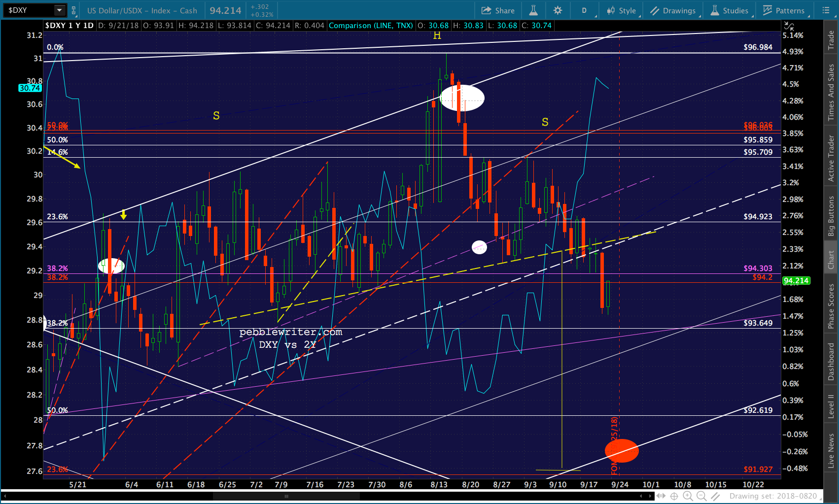Toggle the comparison axis arrows icon above price scale
The height and width of the screenshot is (504, 839).
789,26
